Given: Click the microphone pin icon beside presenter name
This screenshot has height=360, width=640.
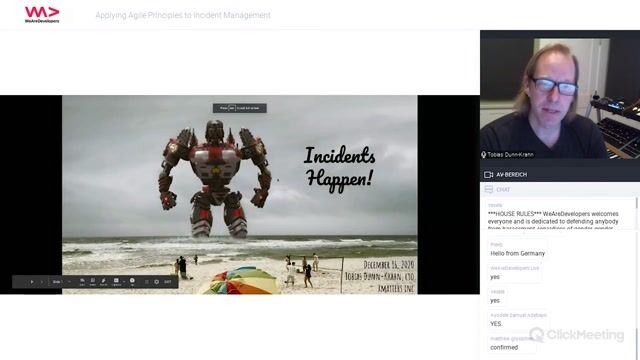Looking at the screenshot, I should click(484, 155).
